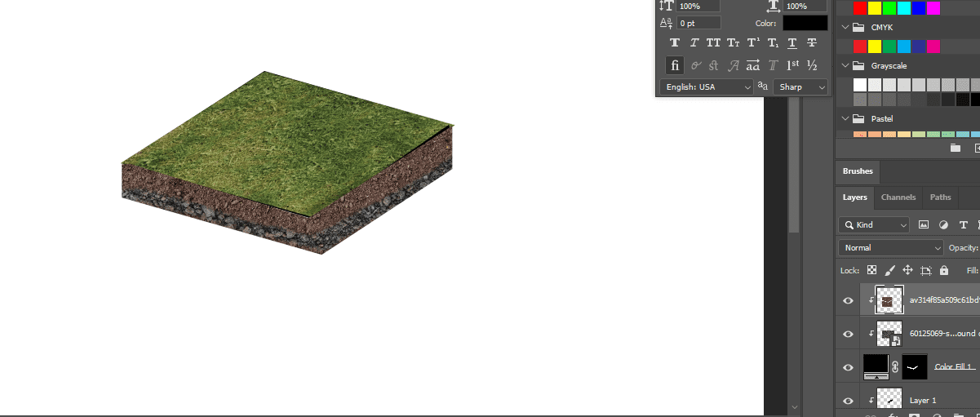Image resolution: width=980 pixels, height=417 pixels.
Task: Hide the 60125069-s...ound layer
Action: click(x=848, y=334)
